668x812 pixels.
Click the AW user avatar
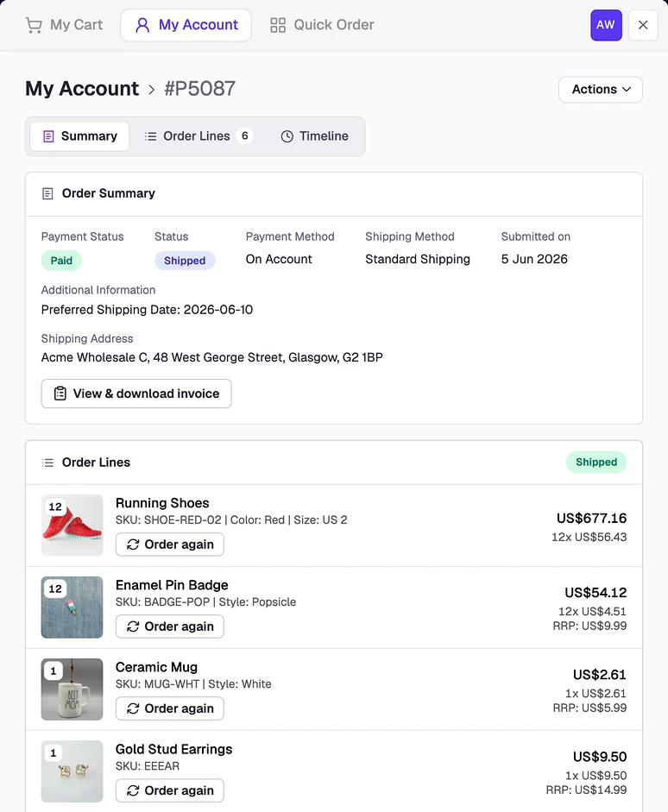[x=606, y=25]
